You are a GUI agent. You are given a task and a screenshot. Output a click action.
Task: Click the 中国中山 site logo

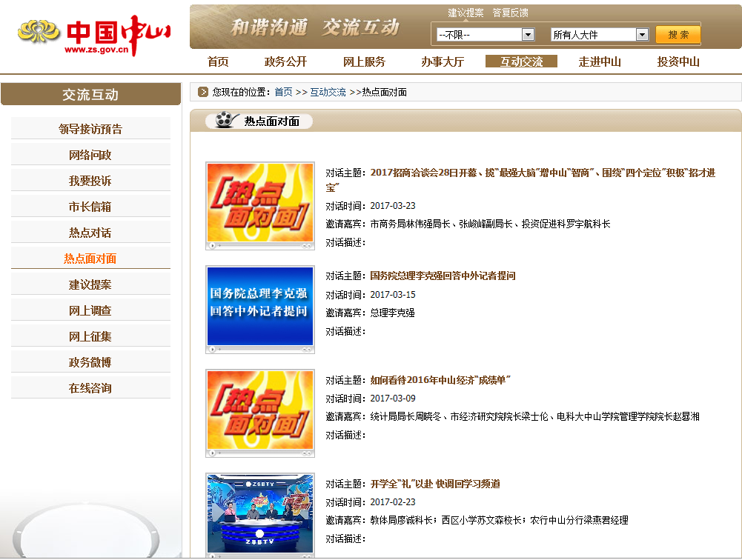click(x=94, y=35)
